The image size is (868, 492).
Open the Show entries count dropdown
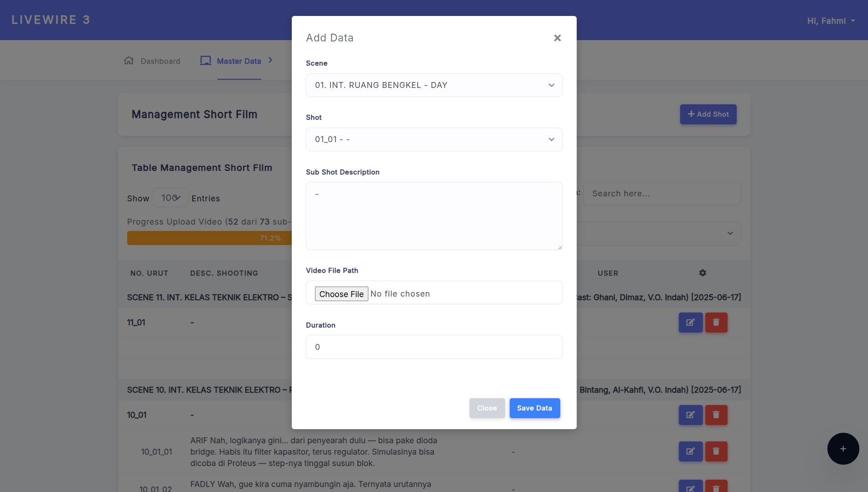pos(170,198)
